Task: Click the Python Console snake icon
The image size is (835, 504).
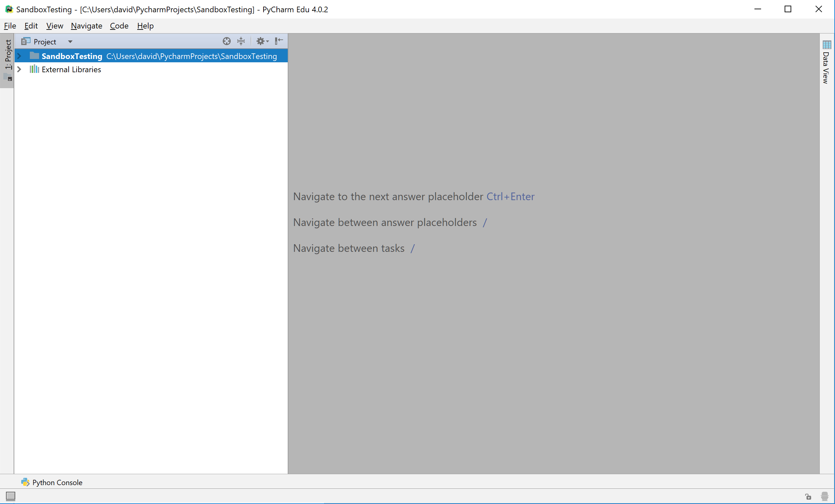Action: coord(26,482)
